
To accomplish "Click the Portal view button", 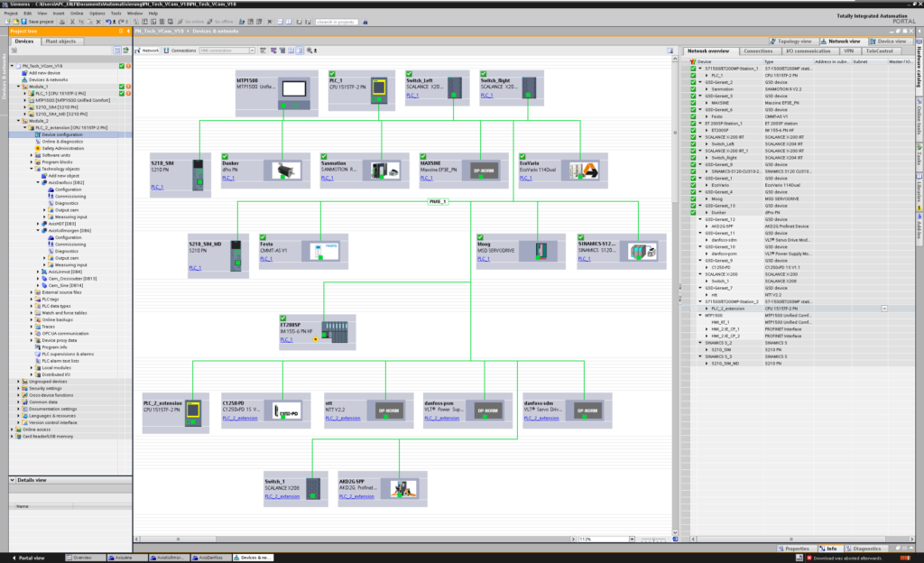I will click(29, 558).
